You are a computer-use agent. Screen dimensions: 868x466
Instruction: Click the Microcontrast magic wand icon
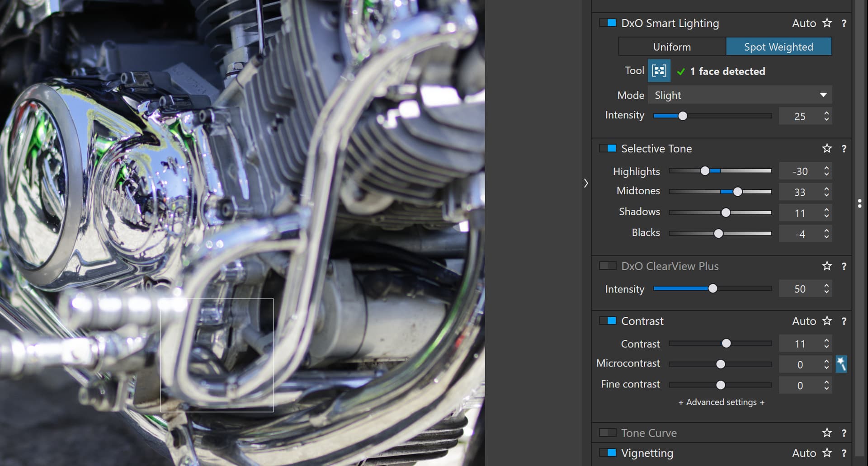pos(841,364)
